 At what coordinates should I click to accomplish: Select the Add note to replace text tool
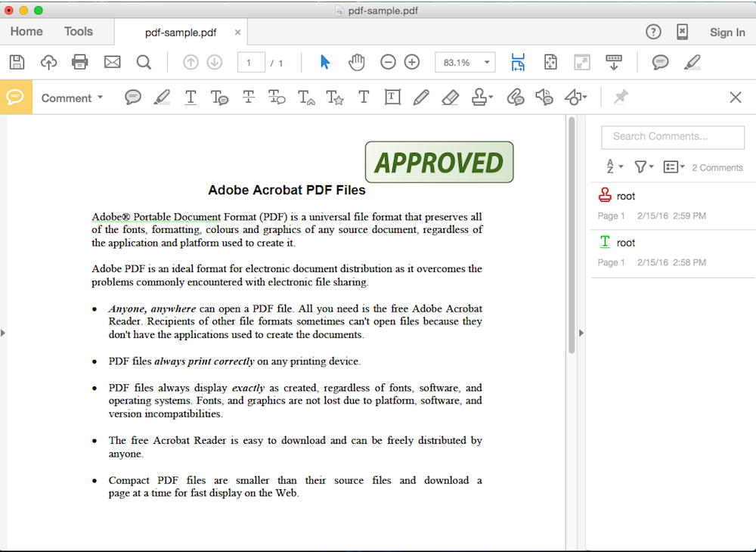click(277, 98)
